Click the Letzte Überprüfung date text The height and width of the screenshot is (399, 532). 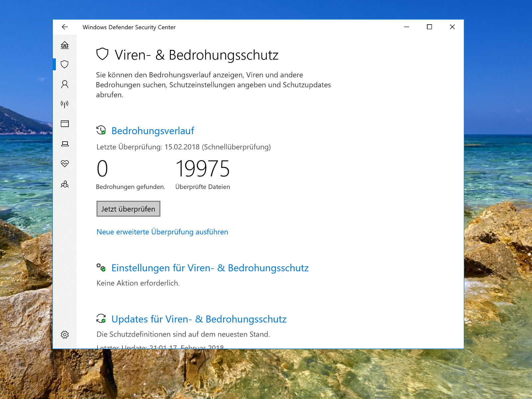click(184, 147)
